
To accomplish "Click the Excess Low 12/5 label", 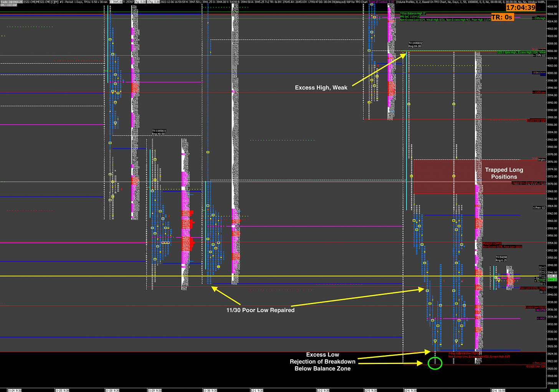I will coord(536,121).
